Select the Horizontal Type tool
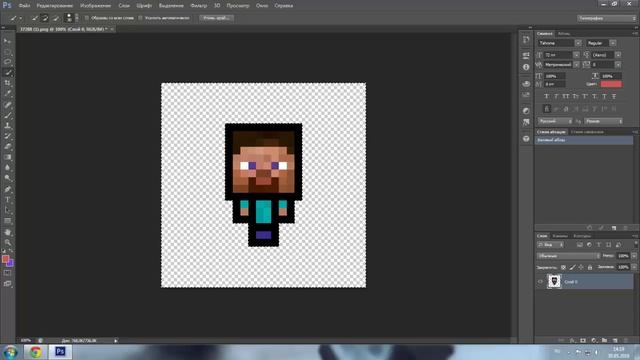The width and height of the screenshot is (640, 360). click(7, 200)
